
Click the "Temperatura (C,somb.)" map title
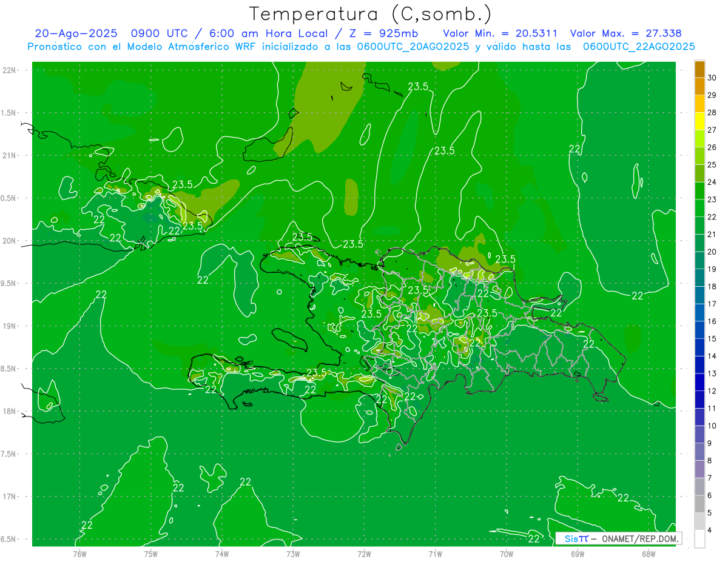[371, 14]
